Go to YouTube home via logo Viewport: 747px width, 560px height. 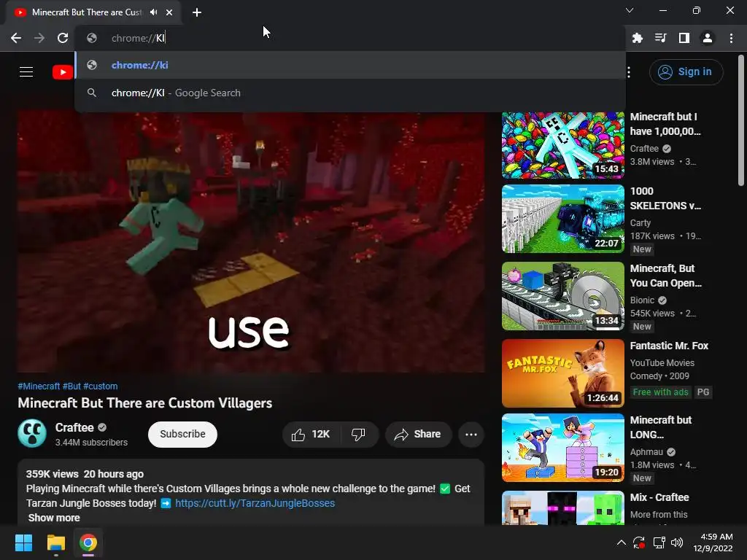tap(63, 72)
